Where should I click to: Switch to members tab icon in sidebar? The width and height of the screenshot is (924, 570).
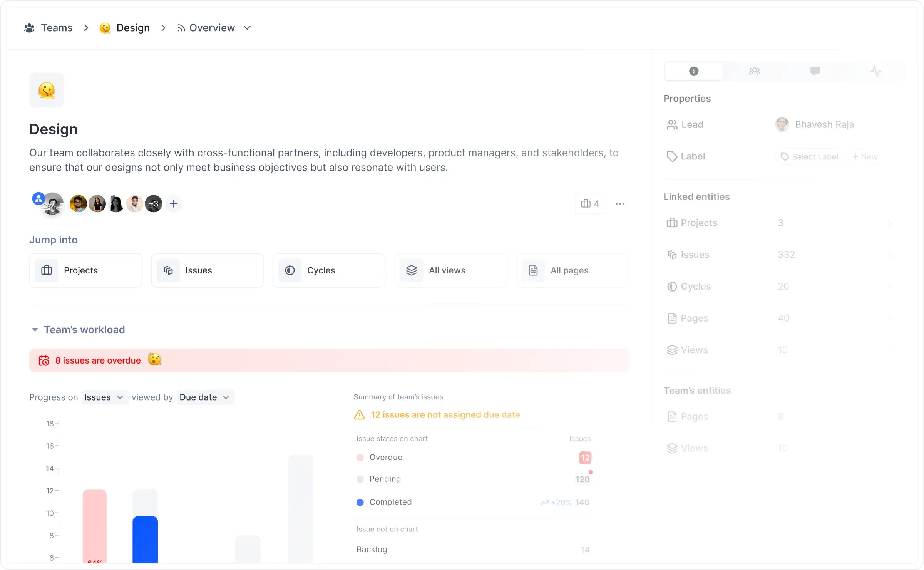(754, 71)
